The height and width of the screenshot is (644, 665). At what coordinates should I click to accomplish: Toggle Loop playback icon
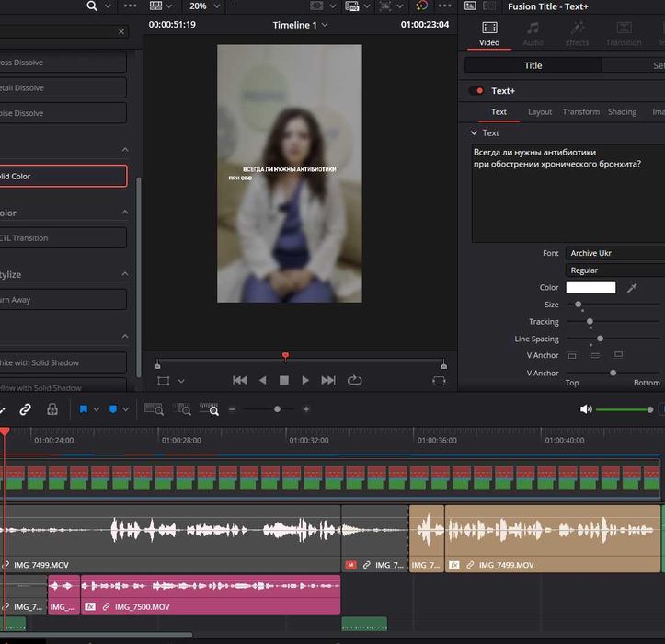coord(354,380)
